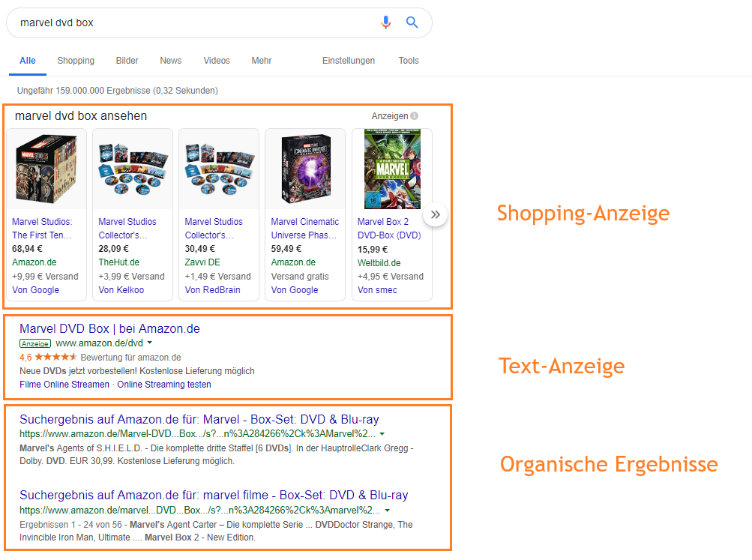Switch to the Shopping tab
Viewport: 752px width, 560px height.
[76, 61]
